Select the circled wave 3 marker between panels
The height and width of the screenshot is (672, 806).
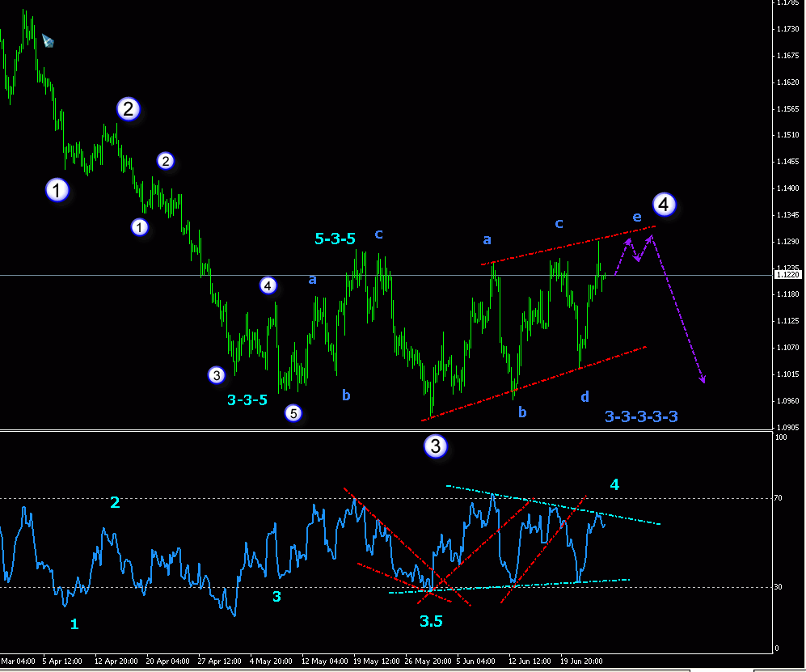click(435, 447)
